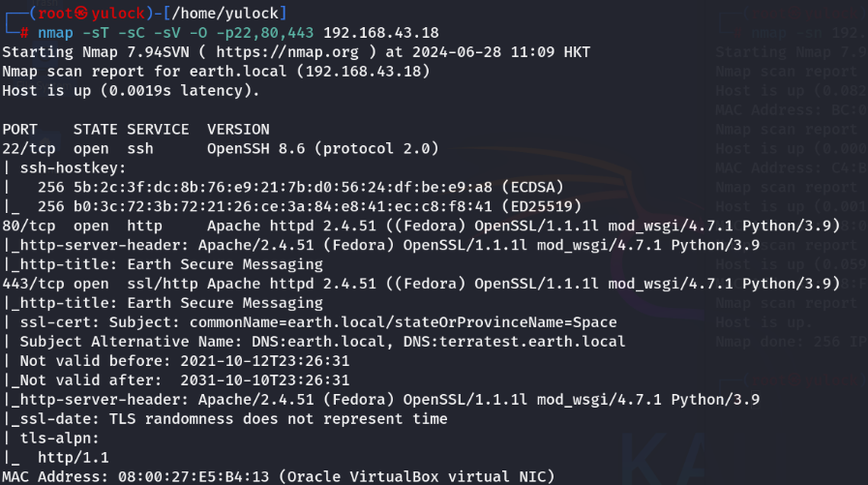
Task: Click the 22/tcp port entry
Action: tap(29, 149)
